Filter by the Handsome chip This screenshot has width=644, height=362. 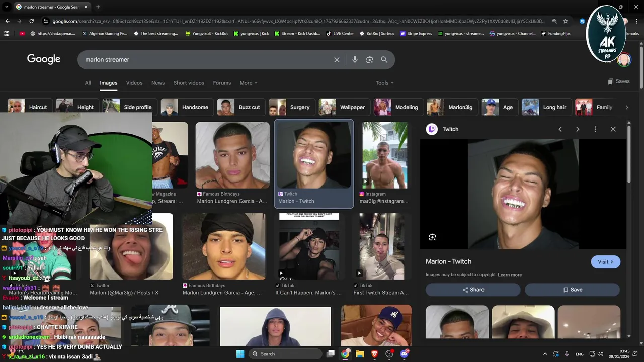coord(186,107)
